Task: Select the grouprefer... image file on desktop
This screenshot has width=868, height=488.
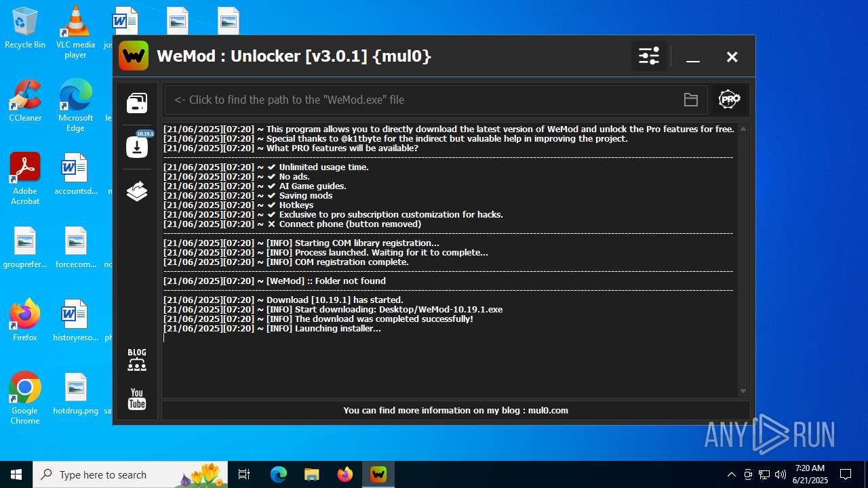Action: pyautogui.click(x=25, y=247)
